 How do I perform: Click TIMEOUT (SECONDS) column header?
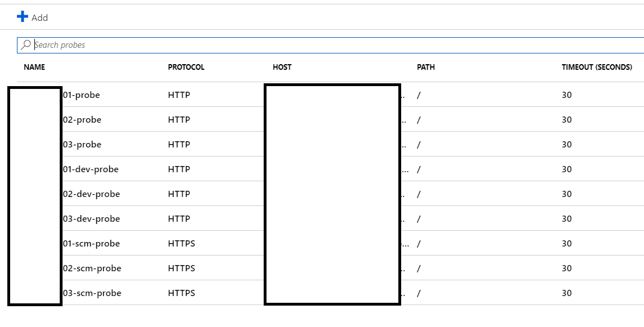click(x=597, y=67)
